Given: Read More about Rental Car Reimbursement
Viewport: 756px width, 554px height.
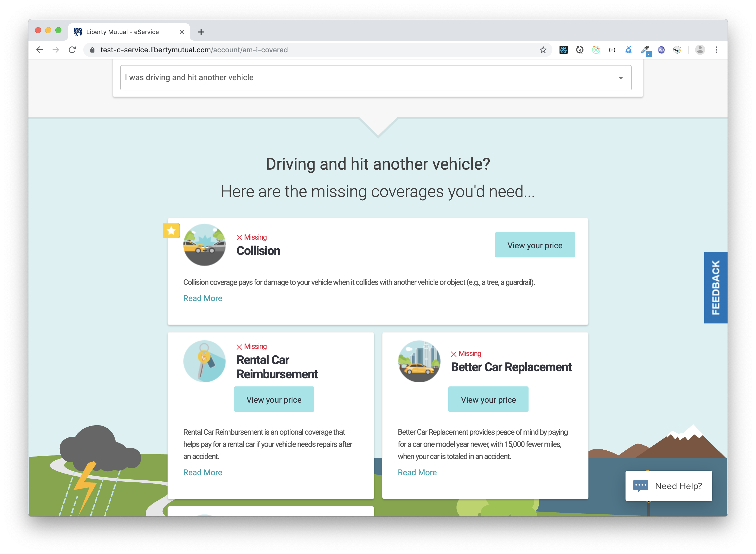Looking at the screenshot, I should tap(203, 473).
